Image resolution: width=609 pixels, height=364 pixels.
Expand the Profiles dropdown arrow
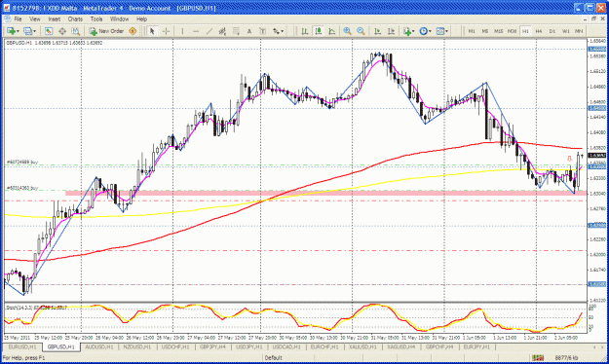(x=34, y=31)
